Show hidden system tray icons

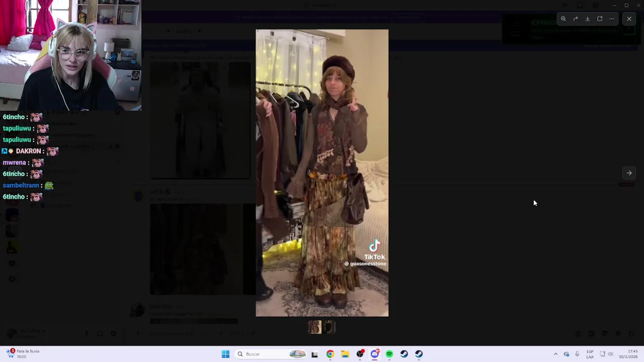tap(555, 354)
